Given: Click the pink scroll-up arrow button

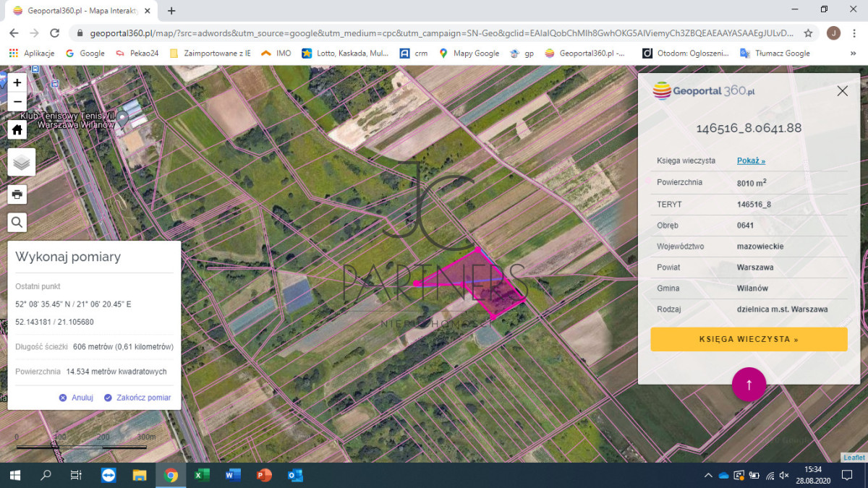Looking at the screenshot, I should pos(749,385).
